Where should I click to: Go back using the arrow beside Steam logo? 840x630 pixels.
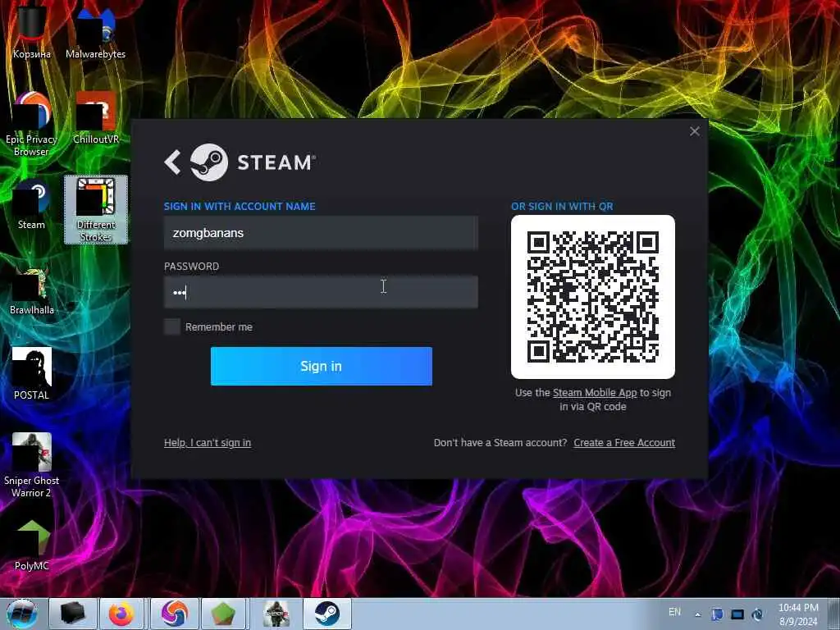coord(172,162)
